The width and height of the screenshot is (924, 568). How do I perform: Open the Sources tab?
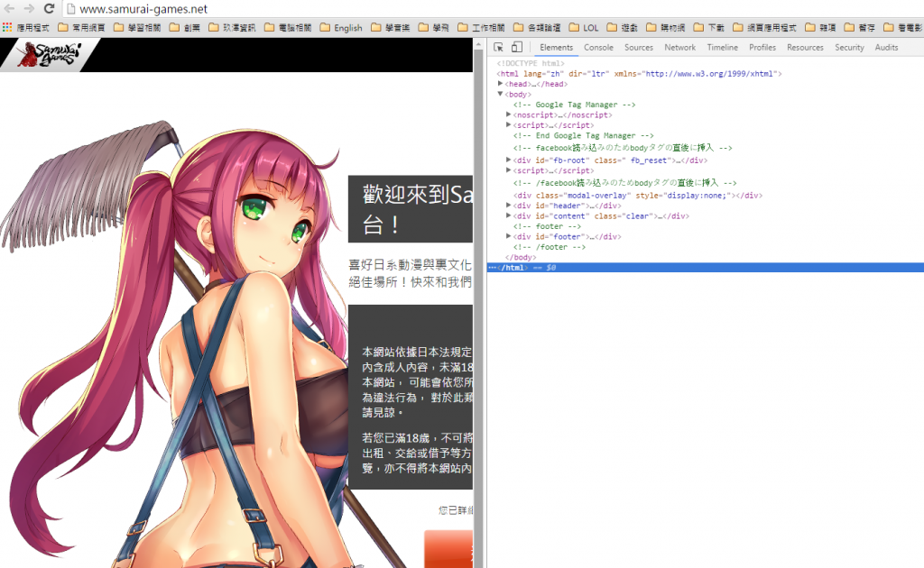[639, 47]
